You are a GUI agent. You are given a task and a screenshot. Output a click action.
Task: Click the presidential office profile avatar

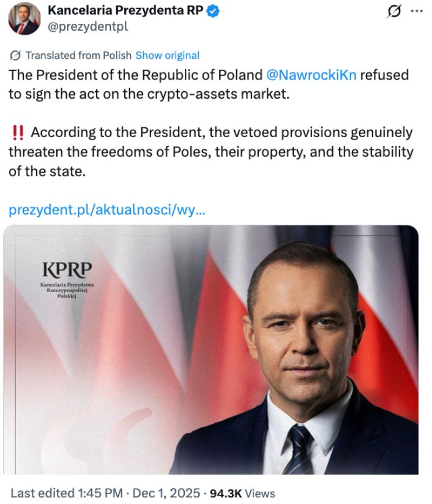point(23,18)
